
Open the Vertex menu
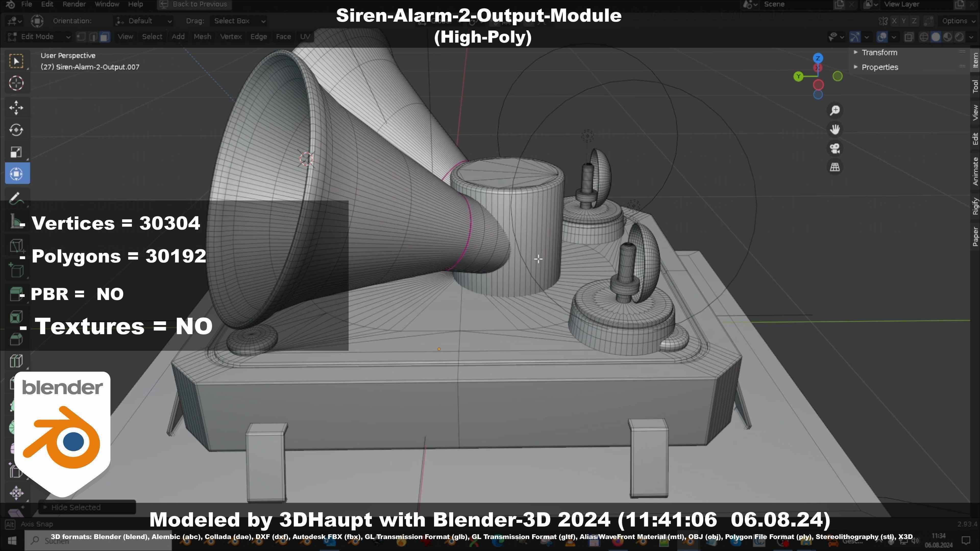click(230, 36)
